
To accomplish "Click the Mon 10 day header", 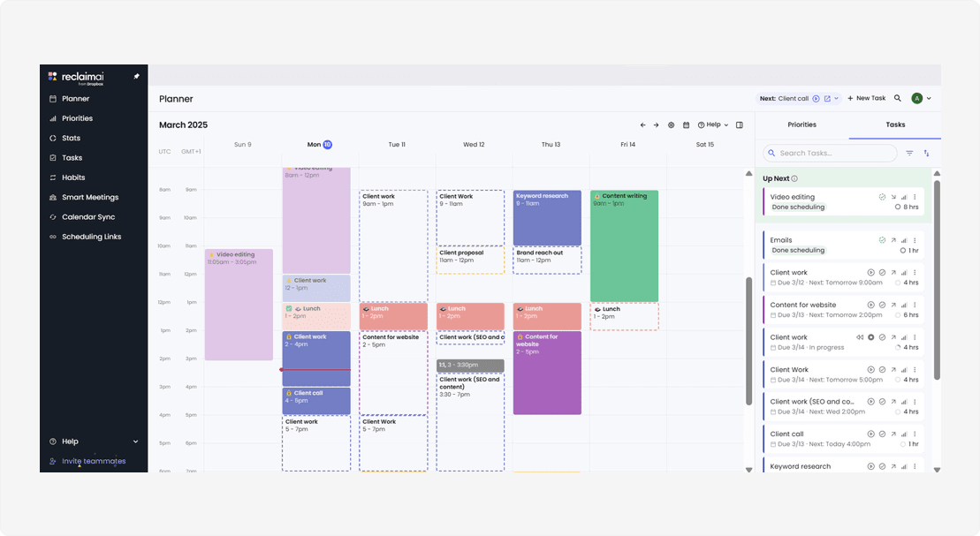I will tap(319, 144).
